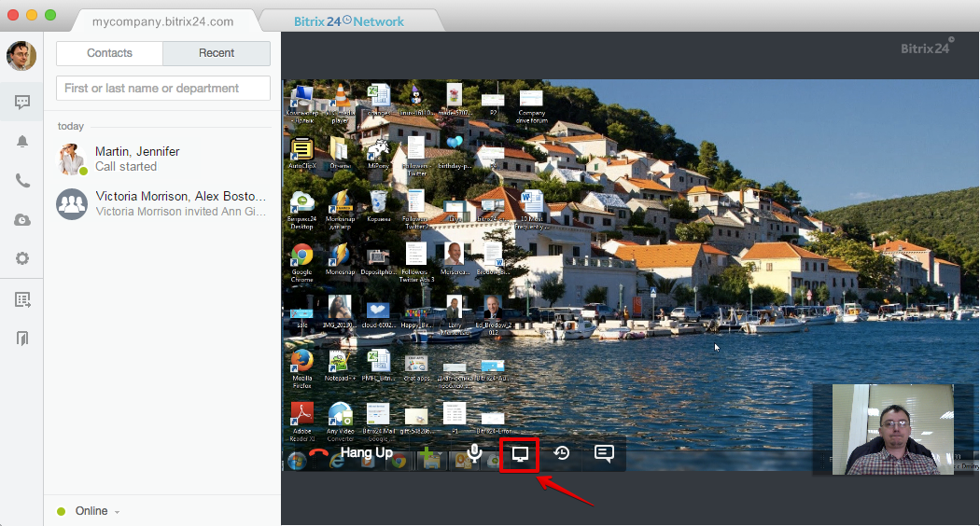Toggle screen sharing monitor icon

point(520,454)
